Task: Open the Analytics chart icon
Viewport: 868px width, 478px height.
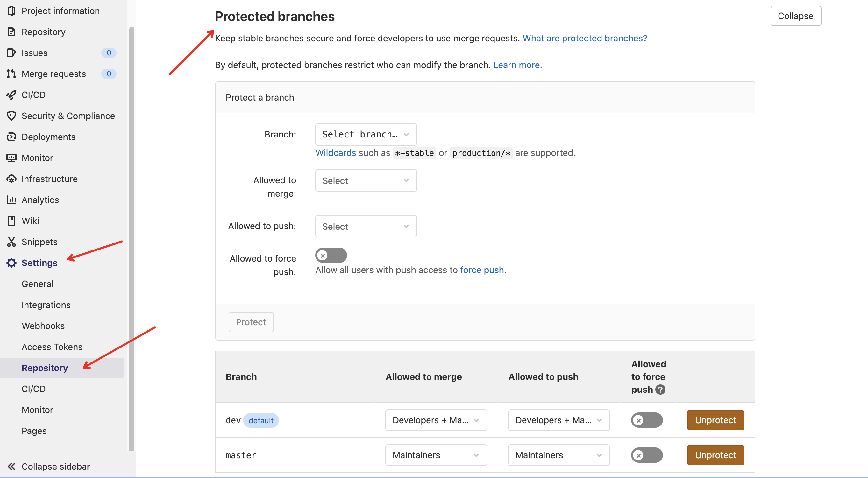Action: pyautogui.click(x=11, y=200)
